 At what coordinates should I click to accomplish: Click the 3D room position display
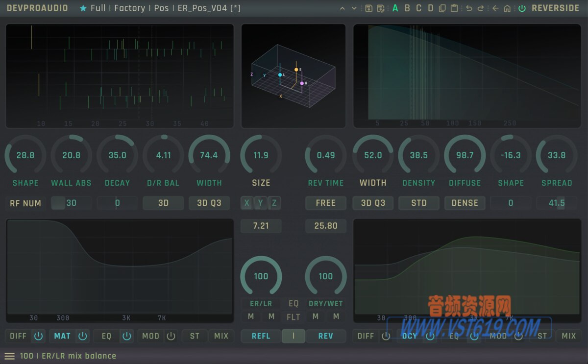click(x=294, y=76)
